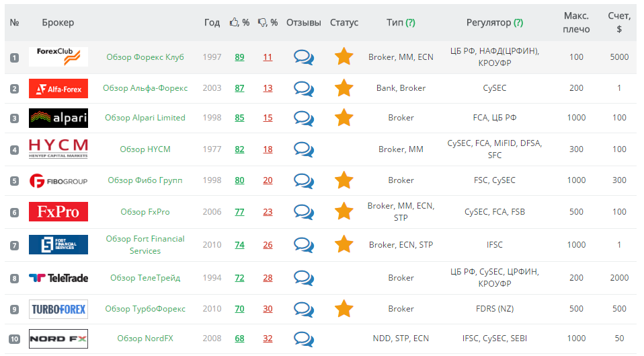
Task: Click positive rating 68 for NordFX
Action: (239, 339)
